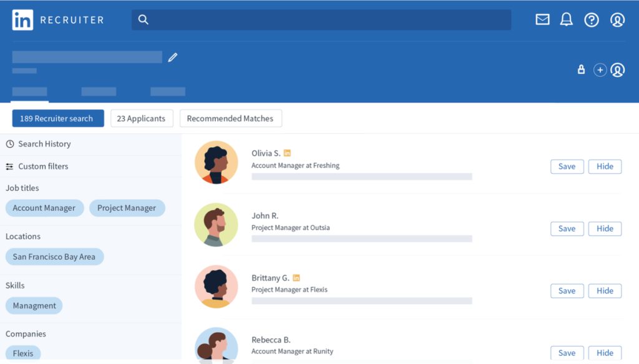Open the Help question mark icon
639x364 pixels.
click(592, 19)
